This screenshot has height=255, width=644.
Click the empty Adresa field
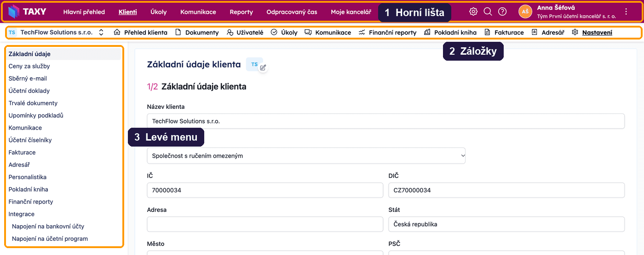265,224
